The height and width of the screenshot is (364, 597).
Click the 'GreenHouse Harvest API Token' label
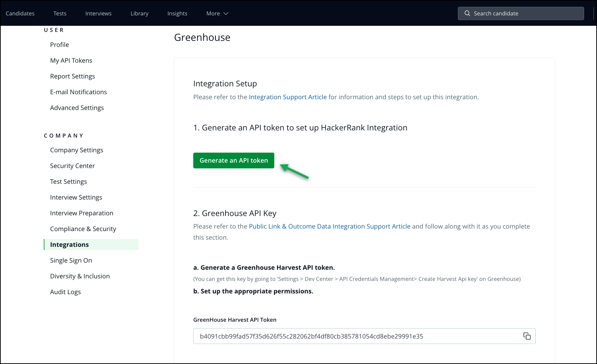(235, 320)
